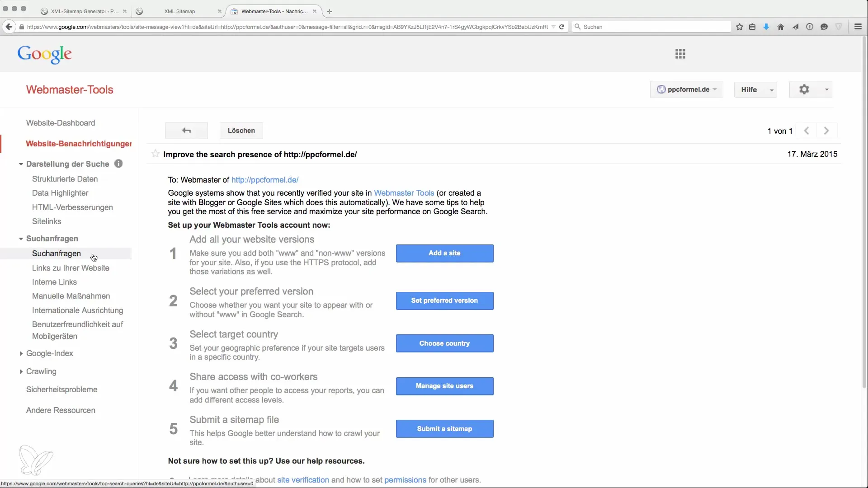868x488 pixels.
Task: Click the Löschen button
Action: [241, 131]
